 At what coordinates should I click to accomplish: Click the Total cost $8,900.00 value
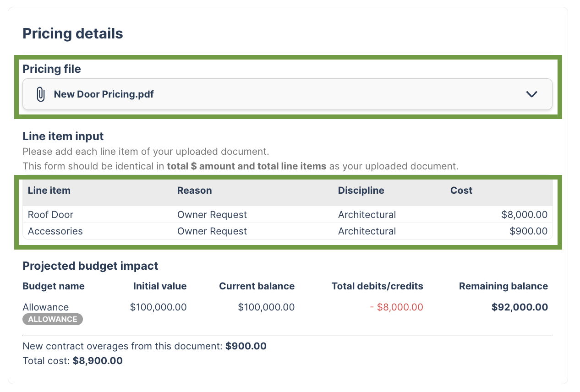coord(98,361)
